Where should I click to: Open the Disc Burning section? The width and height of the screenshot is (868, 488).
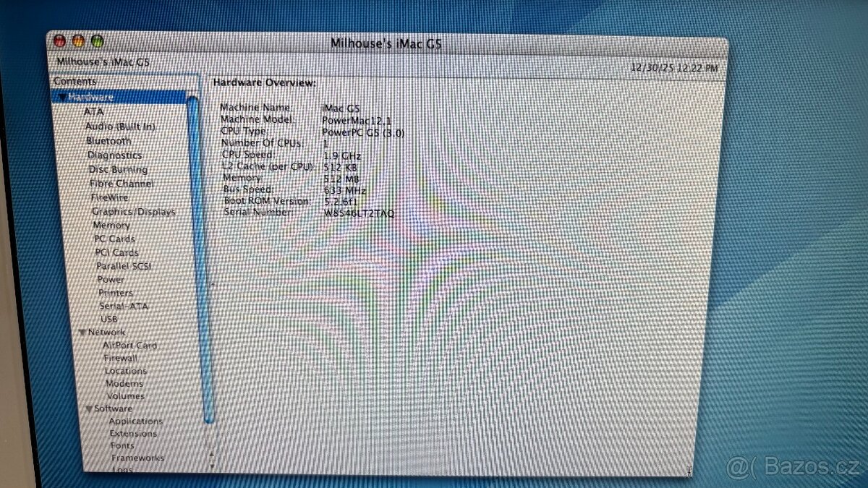117,168
